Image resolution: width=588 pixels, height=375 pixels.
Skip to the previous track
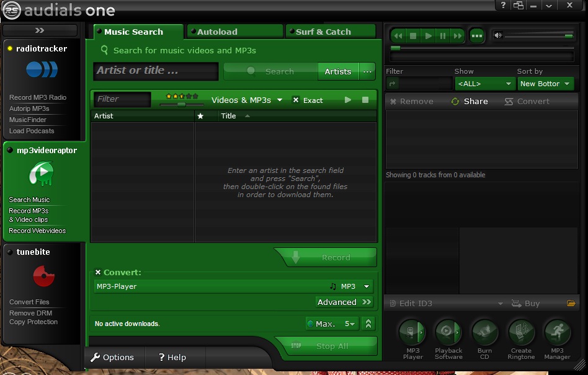click(398, 36)
